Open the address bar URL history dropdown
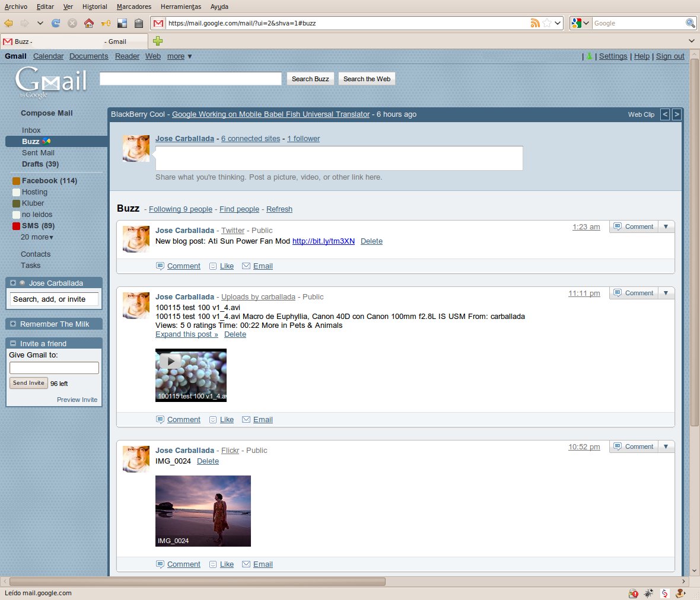 [x=558, y=23]
